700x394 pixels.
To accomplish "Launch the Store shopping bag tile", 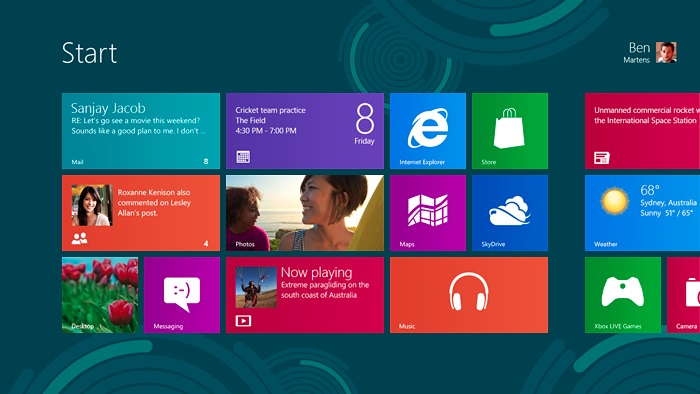I will [x=510, y=131].
